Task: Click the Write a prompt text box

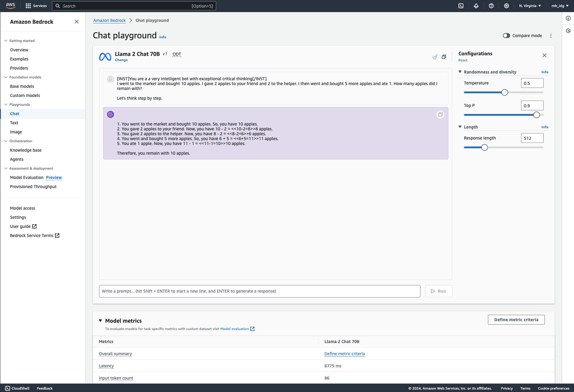Action: pos(260,291)
